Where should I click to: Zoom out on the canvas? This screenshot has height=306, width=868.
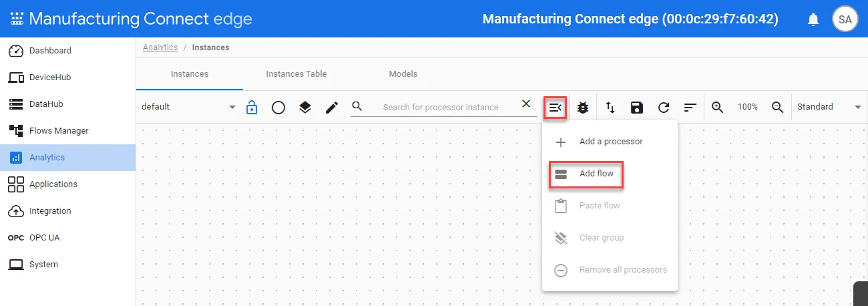(777, 107)
